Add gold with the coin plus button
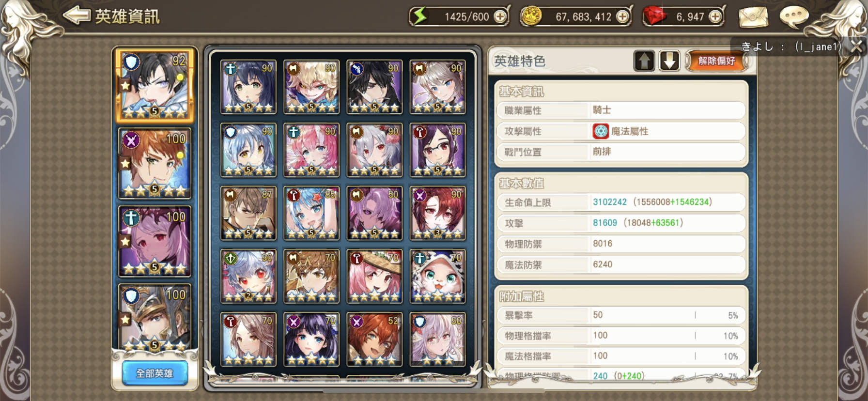This screenshot has height=401, width=868. [x=622, y=17]
